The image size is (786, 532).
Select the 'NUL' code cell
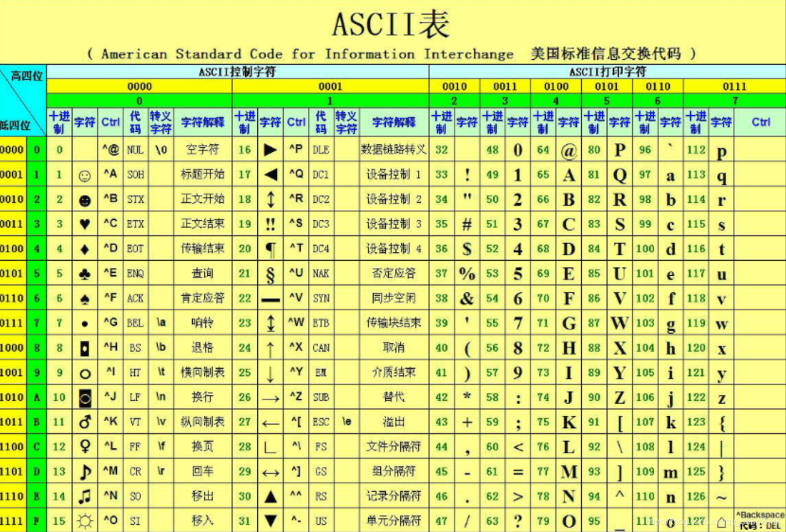(x=135, y=150)
